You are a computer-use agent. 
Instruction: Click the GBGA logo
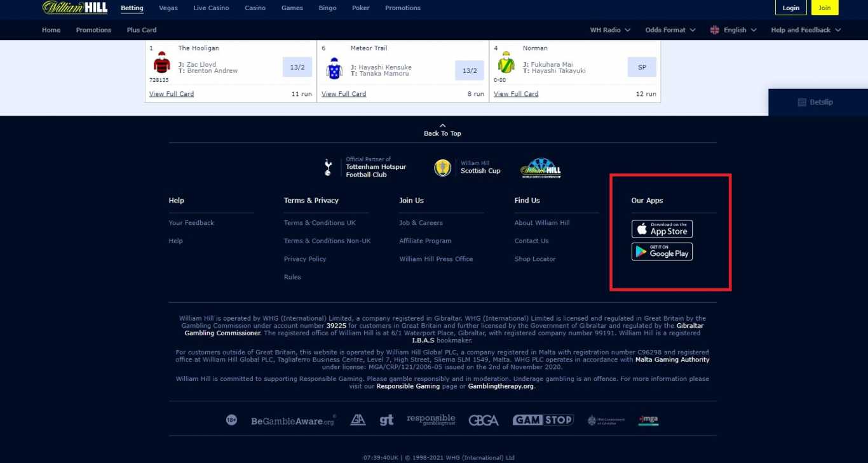tap(484, 420)
